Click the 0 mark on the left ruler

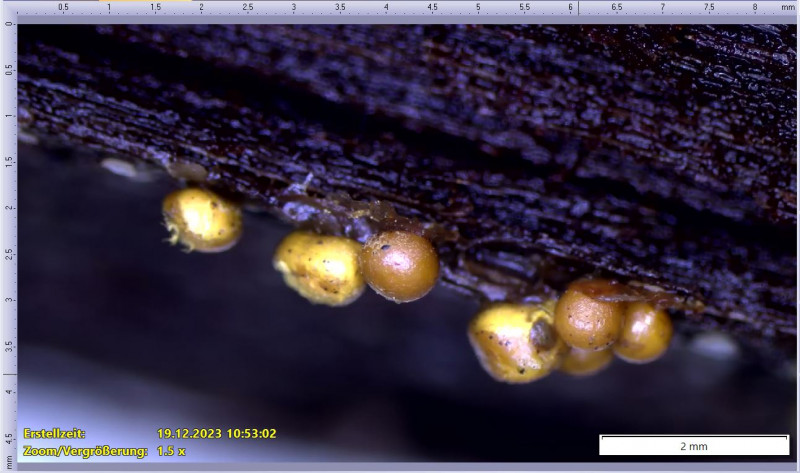(9, 24)
